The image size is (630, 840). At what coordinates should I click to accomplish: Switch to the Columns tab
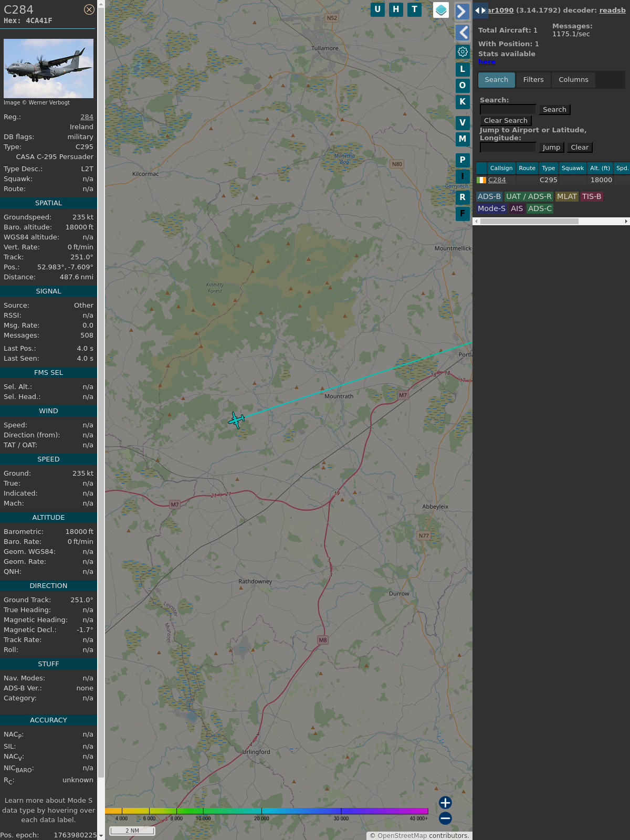[573, 80]
